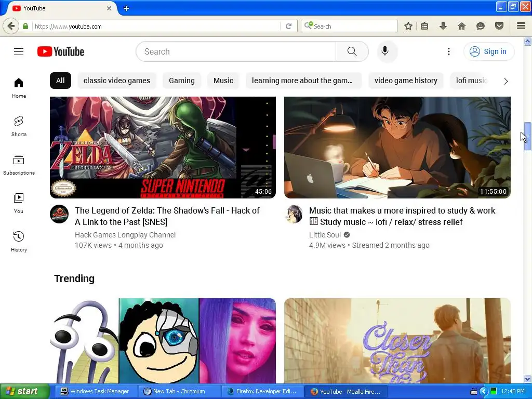
Task: Click the Pocket icon in toolbar
Action: click(x=499, y=26)
